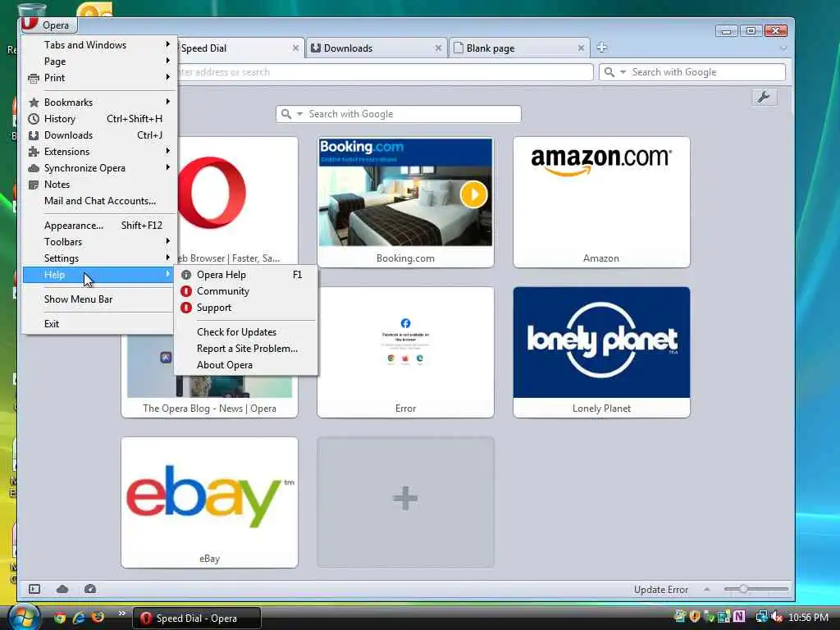The height and width of the screenshot is (630, 840).
Task: Open a new tab with plus icon
Action: click(x=601, y=48)
